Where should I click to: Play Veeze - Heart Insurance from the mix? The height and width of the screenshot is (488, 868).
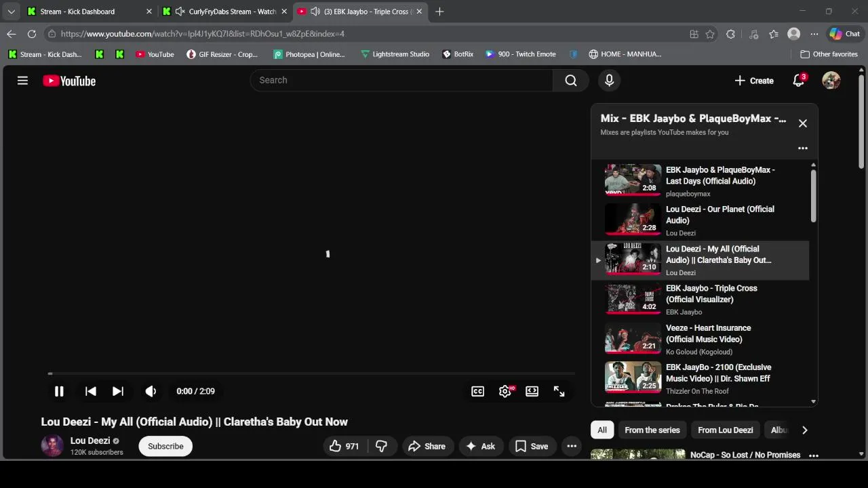[701, 339]
